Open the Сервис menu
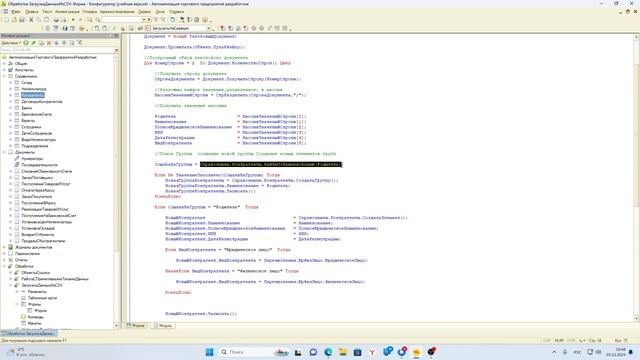Image resolution: width=640 pixels, height=360 pixels. [x=144, y=12]
